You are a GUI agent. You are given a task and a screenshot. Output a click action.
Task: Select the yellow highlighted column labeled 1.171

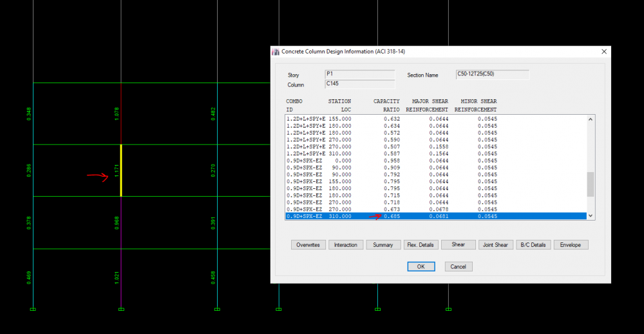point(121,170)
